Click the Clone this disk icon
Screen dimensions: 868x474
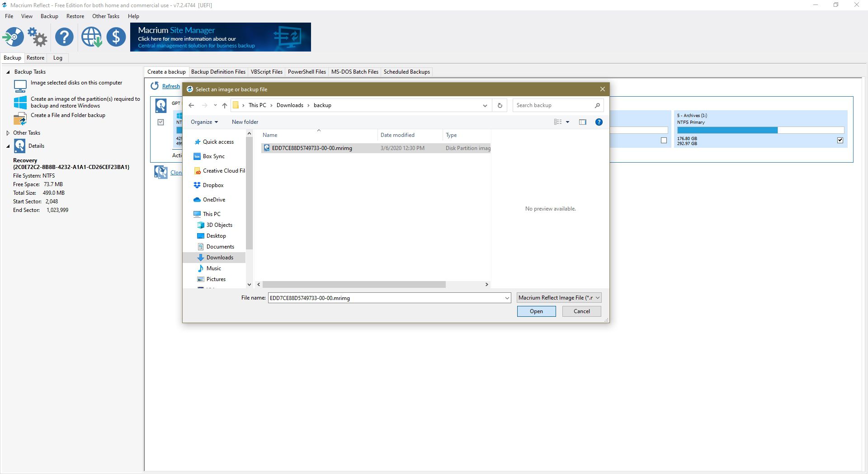[160, 172]
